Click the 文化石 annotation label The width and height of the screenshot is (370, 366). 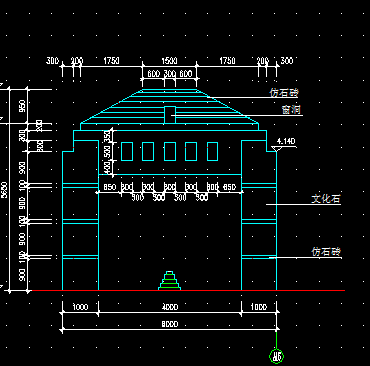point(326,199)
